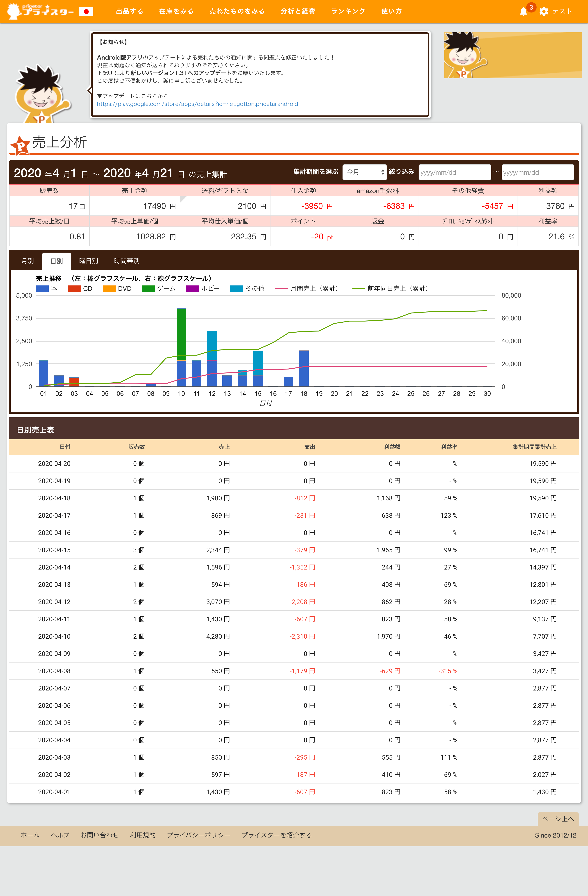The image size is (588, 896).
Task: Click the tall green bar on day 10
Action: tap(181, 334)
